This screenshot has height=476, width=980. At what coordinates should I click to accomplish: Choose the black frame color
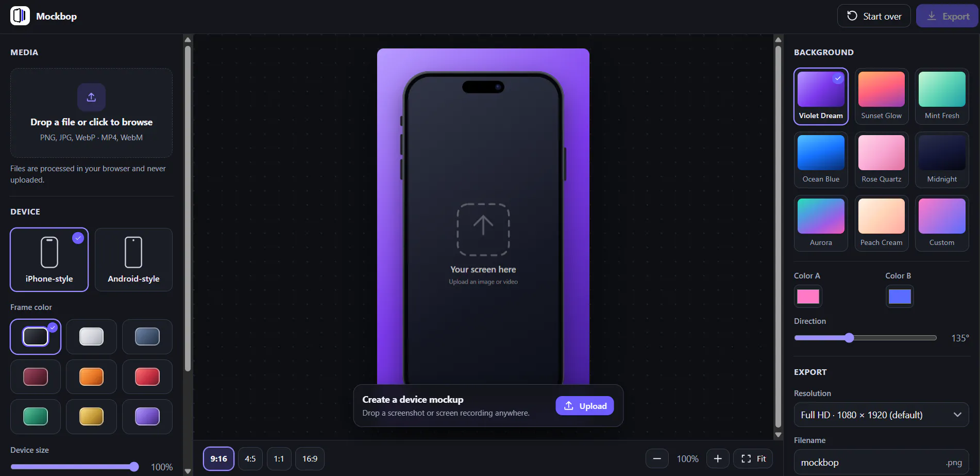click(36, 337)
